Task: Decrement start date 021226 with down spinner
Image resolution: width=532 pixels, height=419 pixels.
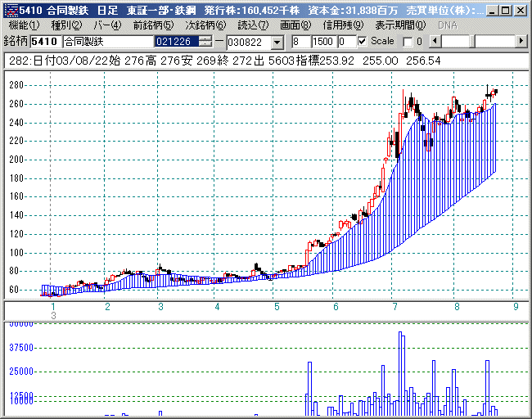Action: point(205,44)
